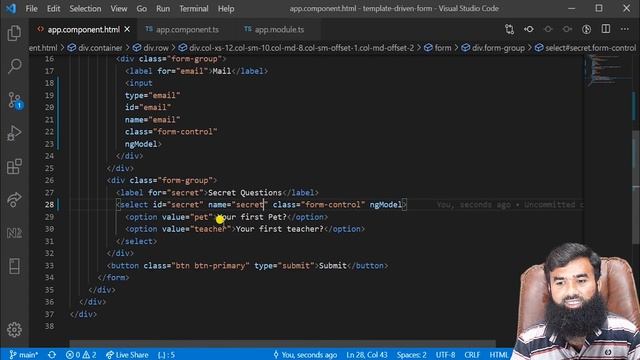Open the Help menu
Image resolution: width=640 pixels, height=360 pixels.
226,9
